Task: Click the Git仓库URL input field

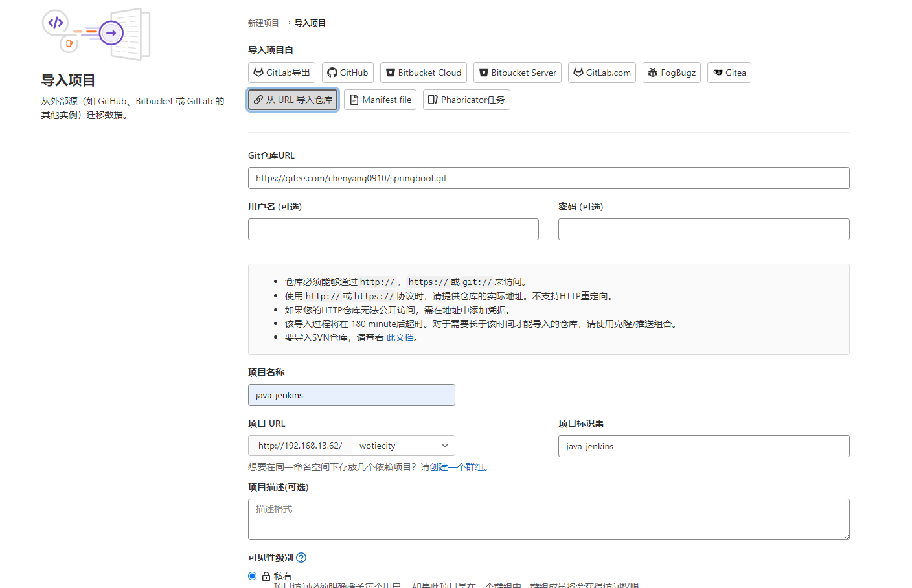Action: (x=549, y=178)
